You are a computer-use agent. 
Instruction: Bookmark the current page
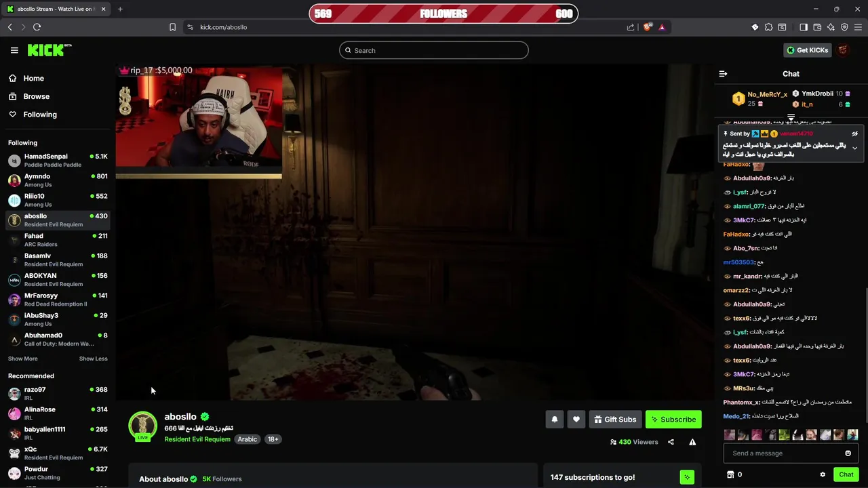[172, 27]
